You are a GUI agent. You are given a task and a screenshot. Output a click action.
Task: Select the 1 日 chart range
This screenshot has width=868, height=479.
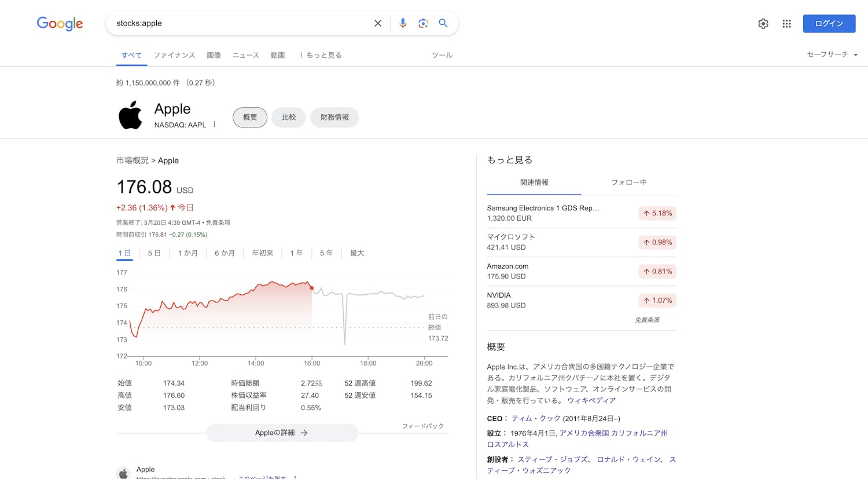124,253
